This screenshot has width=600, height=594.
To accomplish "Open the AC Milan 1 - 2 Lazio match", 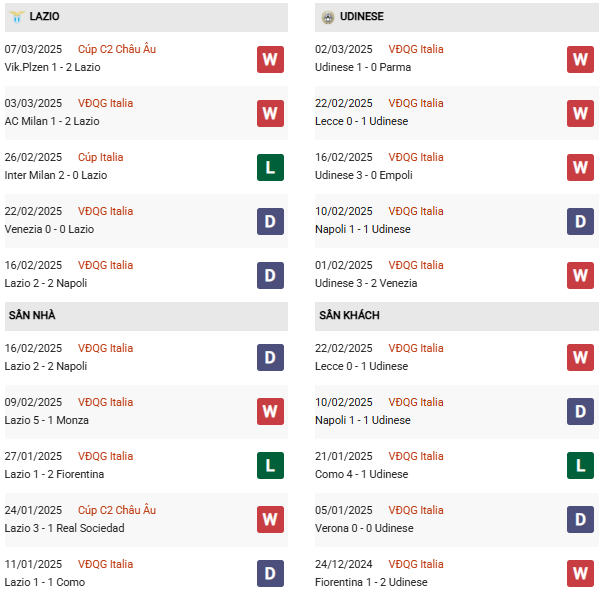I will (x=52, y=121).
